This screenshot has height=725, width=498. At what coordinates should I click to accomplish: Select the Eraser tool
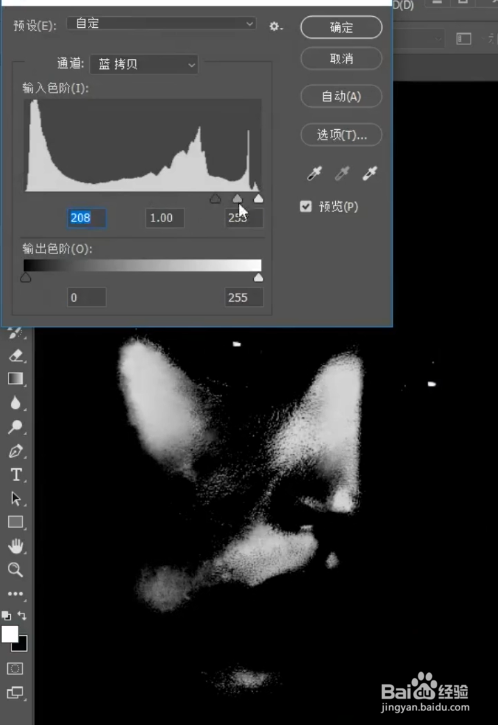tap(16, 356)
